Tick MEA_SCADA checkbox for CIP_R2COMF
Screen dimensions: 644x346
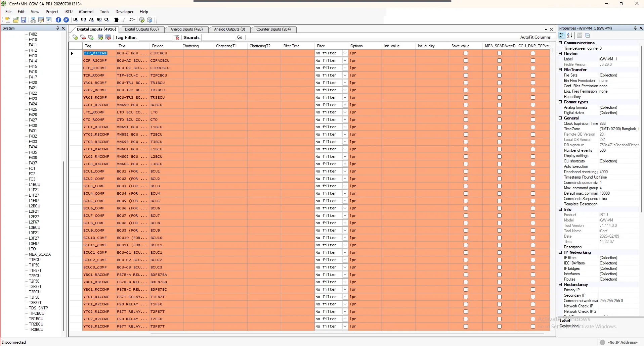click(x=499, y=60)
